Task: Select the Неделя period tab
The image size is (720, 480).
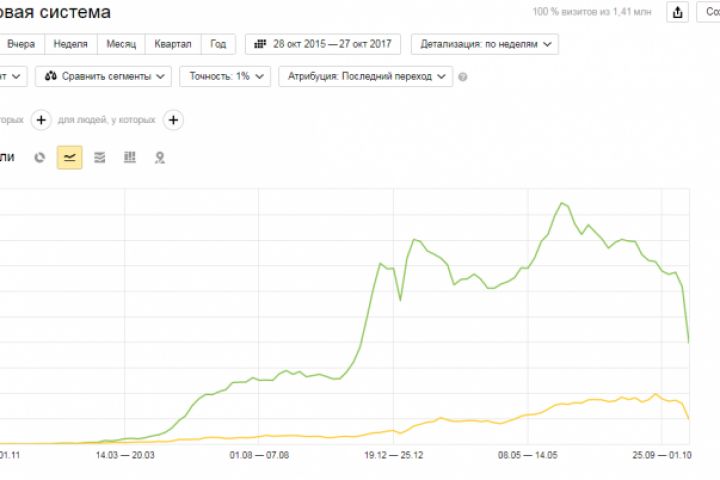Action: click(71, 44)
